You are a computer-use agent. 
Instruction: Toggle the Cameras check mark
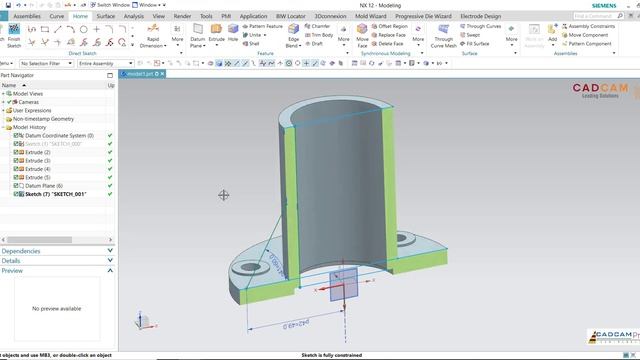[9, 102]
